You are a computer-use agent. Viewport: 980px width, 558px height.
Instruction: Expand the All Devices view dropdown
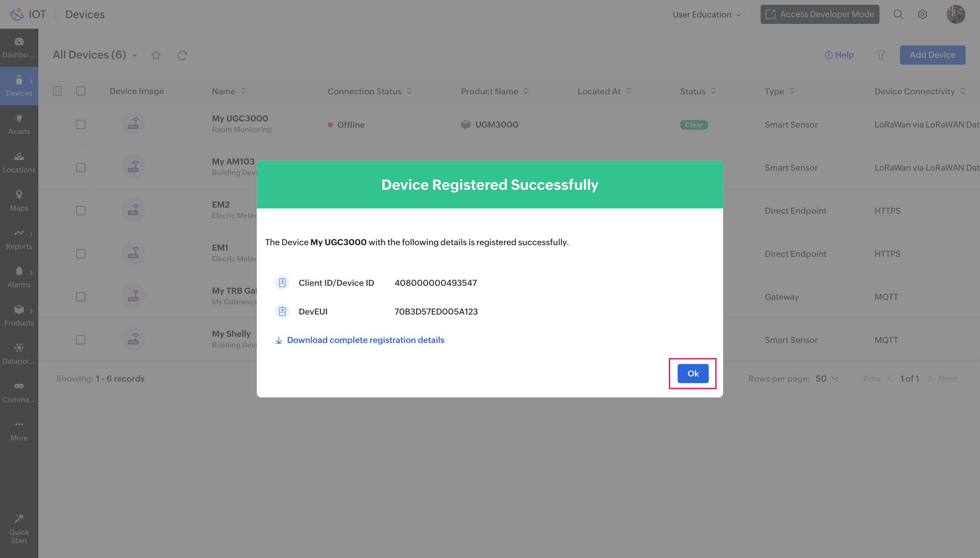tap(134, 56)
